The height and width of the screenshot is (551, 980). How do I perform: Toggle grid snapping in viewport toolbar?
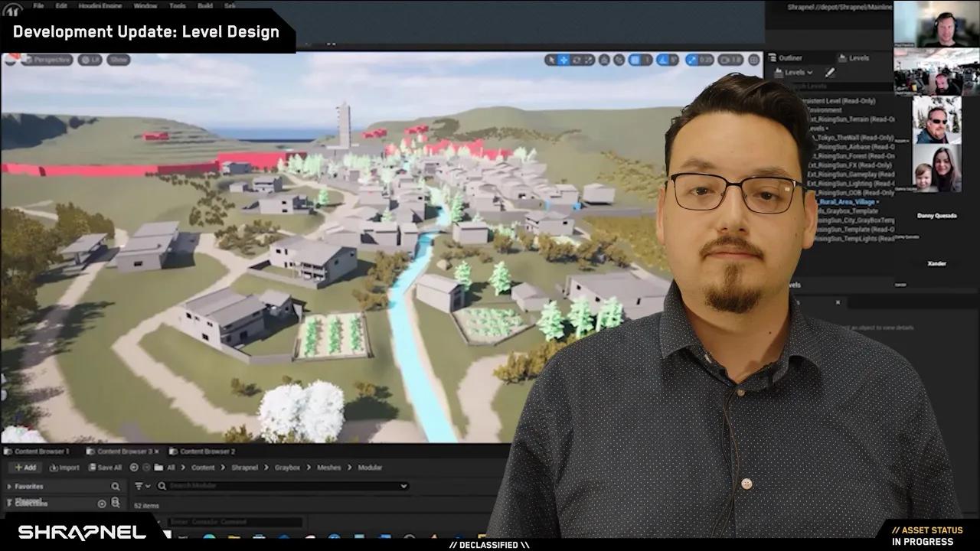(x=634, y=60)
